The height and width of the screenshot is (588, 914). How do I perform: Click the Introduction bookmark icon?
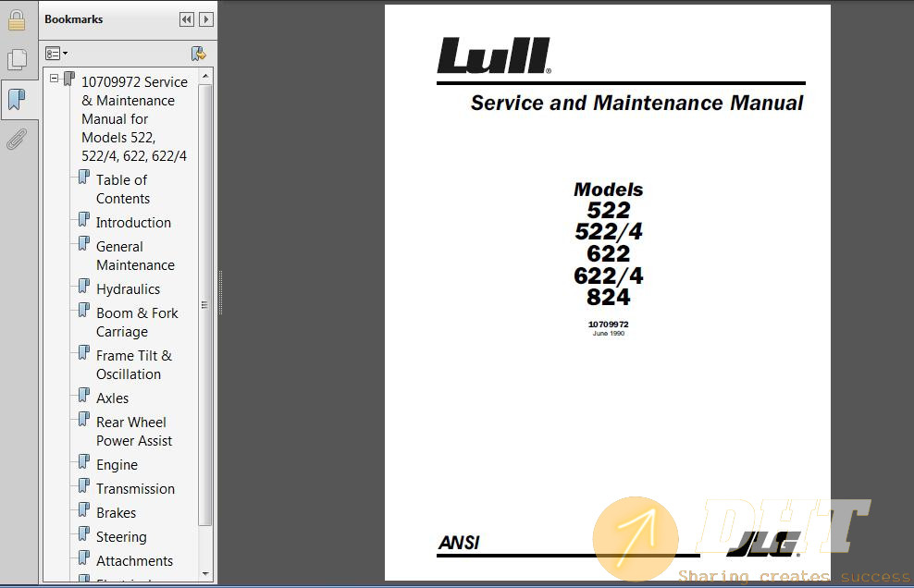click(84, 220)
